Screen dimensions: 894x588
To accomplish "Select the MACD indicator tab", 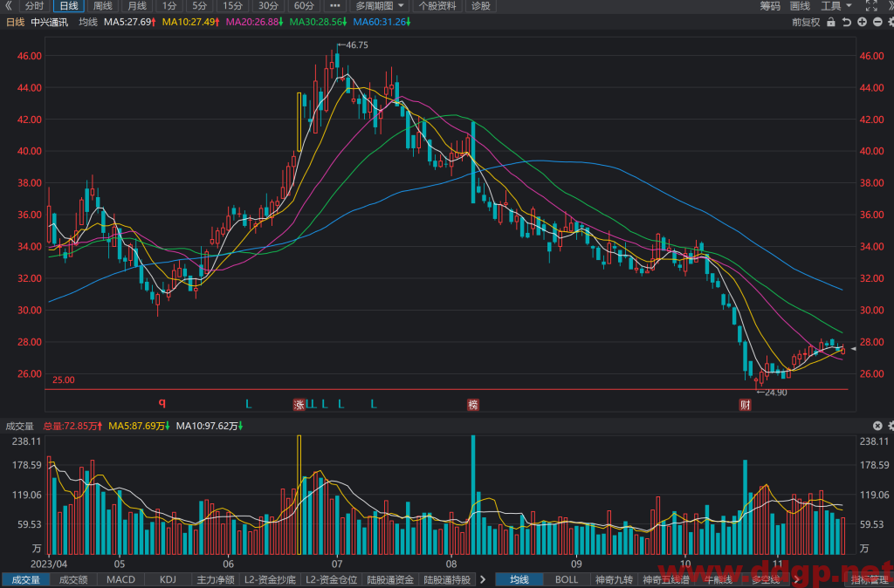I will click(120, 580).
